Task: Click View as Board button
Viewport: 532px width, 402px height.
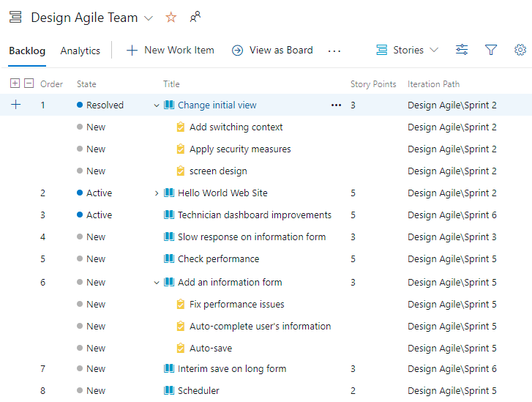Action: (272, 51)
